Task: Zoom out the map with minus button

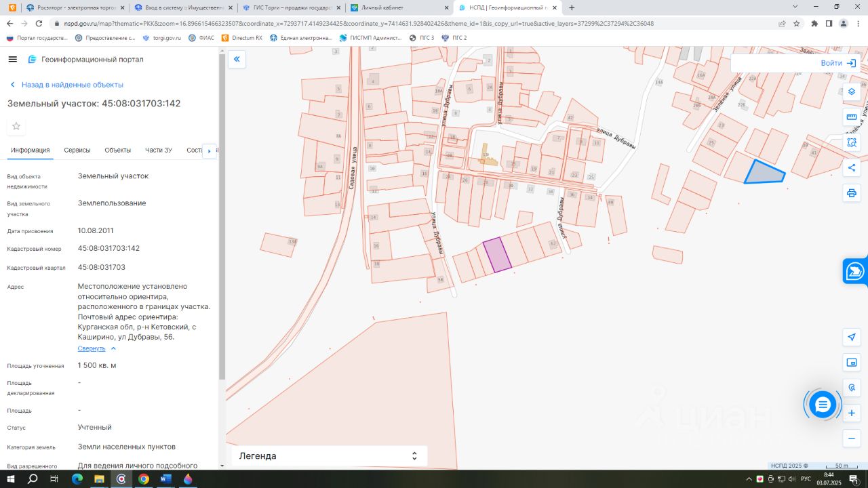Action: (852, 439)
